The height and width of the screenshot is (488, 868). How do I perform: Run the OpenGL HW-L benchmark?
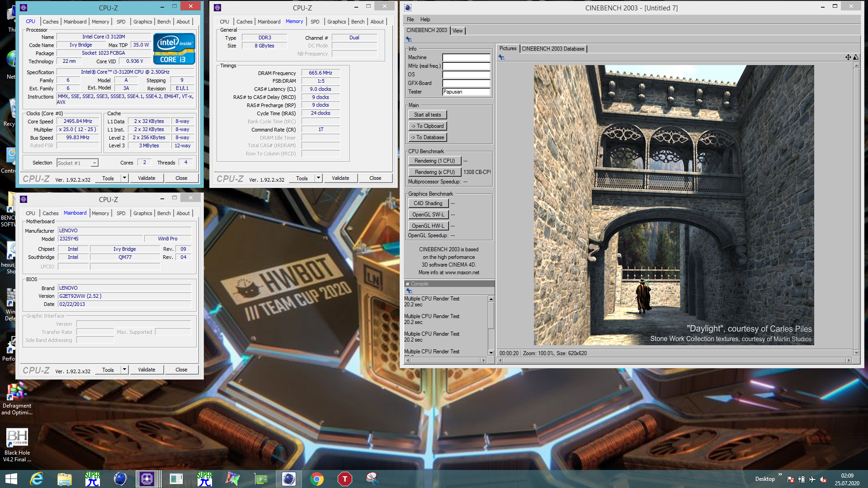(x=428, y=226)
